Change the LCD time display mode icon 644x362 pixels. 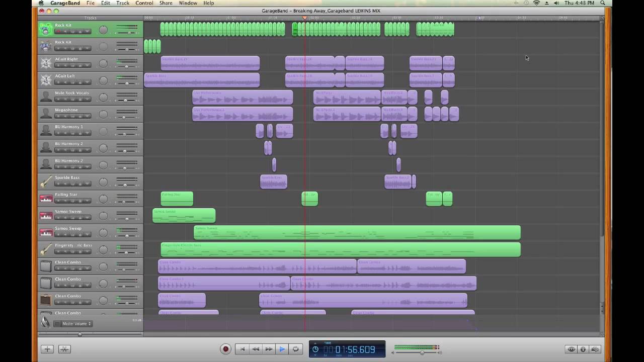click(x=315, y=349)
